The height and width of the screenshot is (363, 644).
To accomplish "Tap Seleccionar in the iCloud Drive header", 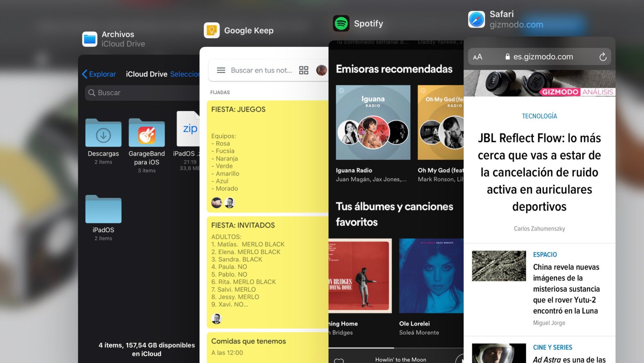I will tap(184, 74).
